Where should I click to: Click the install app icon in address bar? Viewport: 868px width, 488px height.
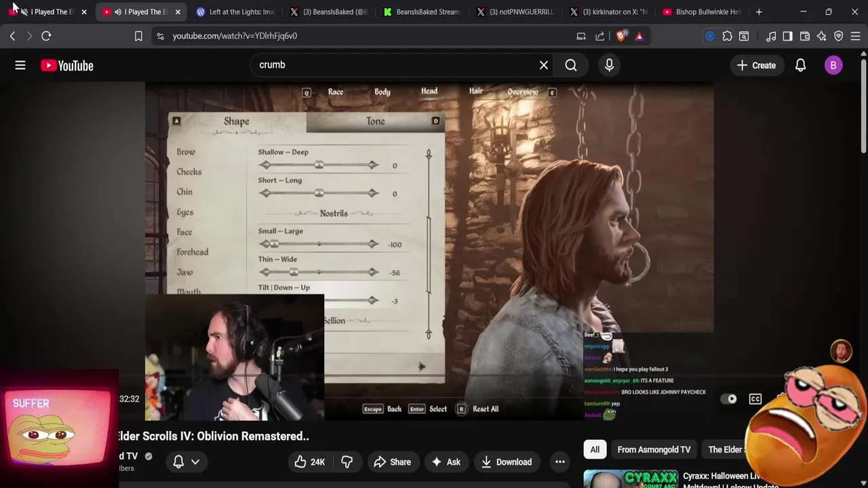[581, 36]
